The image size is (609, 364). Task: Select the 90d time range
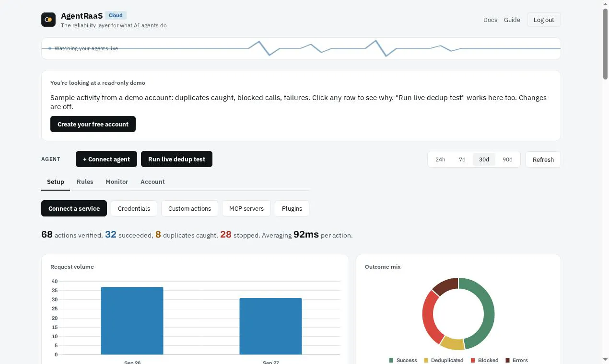(507, 159)
